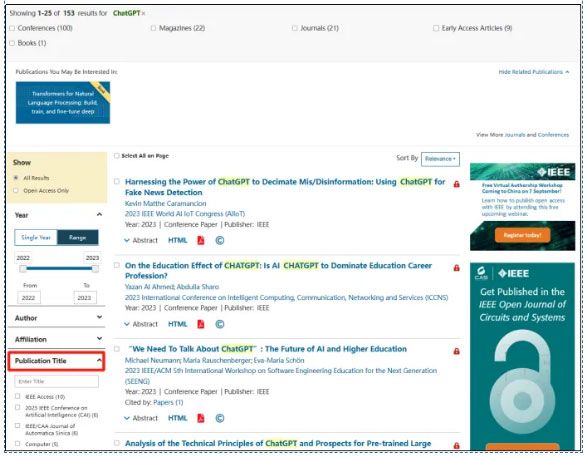Check Select All on Page box
Image resolution: width=586 pixels, height=456 pixels.
pyautogui.click(x=117, y=156)
